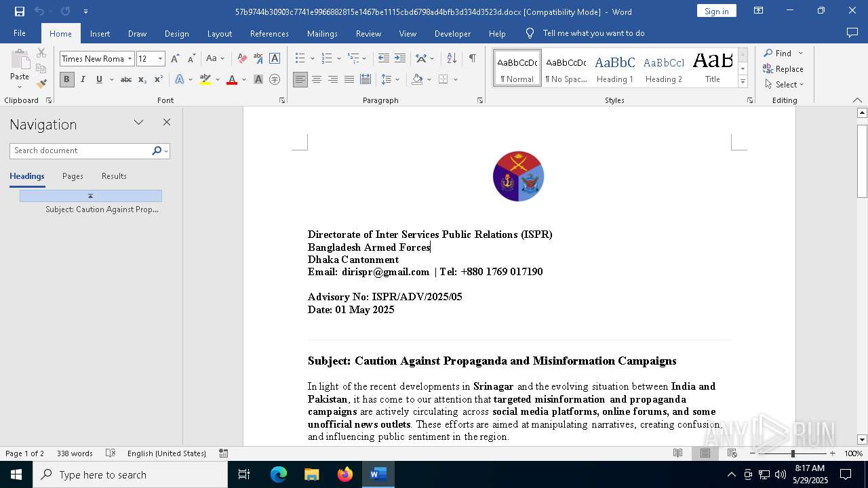Center align the paragraph

[x=317, y=80]
